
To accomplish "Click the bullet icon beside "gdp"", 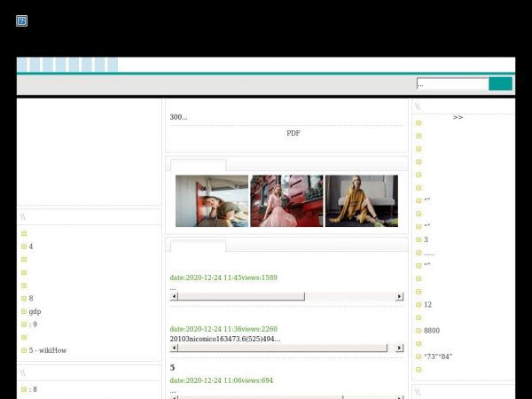I will [x=24, y=311].
